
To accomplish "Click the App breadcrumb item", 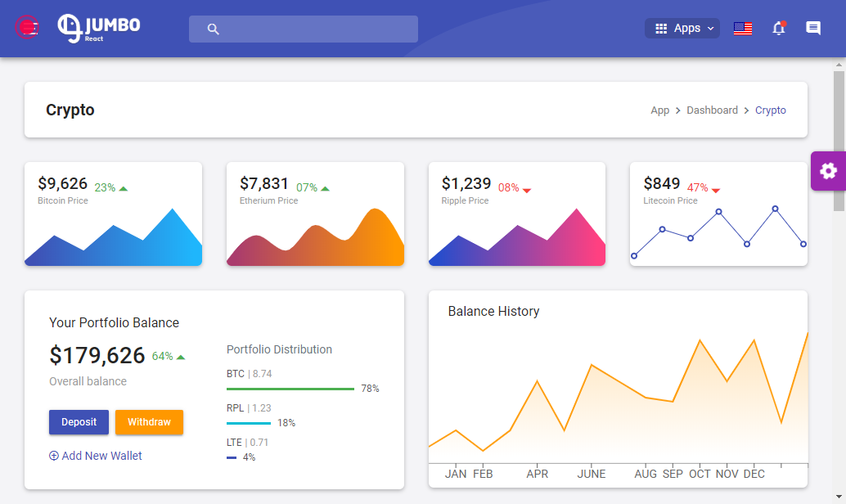I will coord(659,110).
